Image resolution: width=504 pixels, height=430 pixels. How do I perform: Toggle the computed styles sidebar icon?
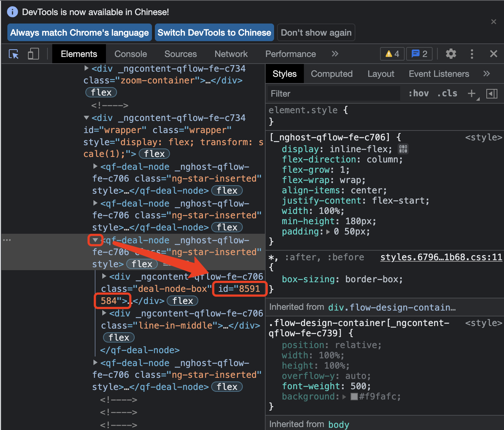coord(492,94)
